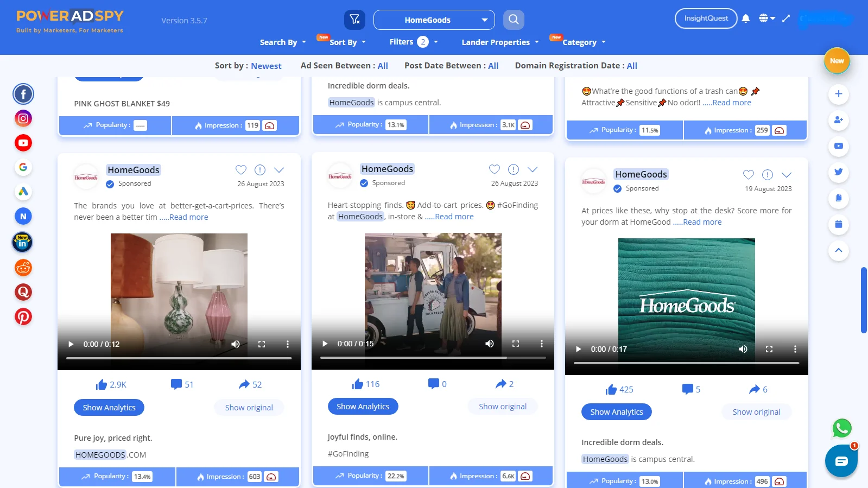This screenshot has height=488, width=868.
Task: Mute the 0:17 HomeGoods logo video
Action: [743, 349]
